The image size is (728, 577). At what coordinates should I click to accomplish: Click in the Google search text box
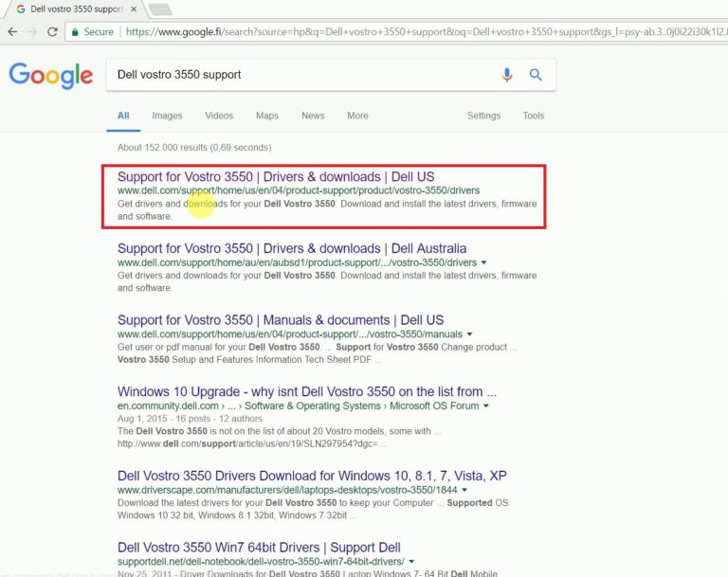[x=303, y=75]
